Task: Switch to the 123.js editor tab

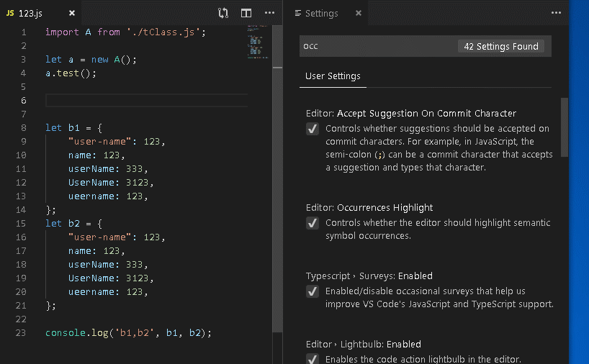Action: tap(40, 13)
